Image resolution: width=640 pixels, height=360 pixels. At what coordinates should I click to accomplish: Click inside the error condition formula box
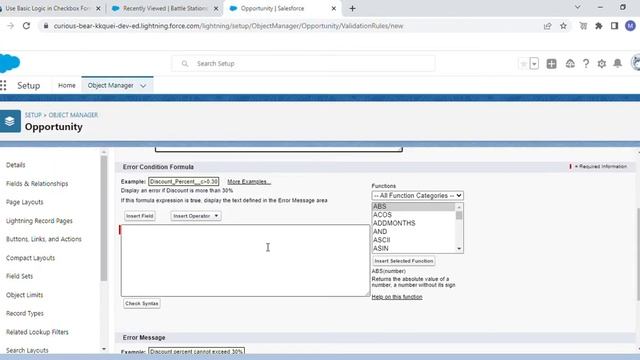[245, 260]
